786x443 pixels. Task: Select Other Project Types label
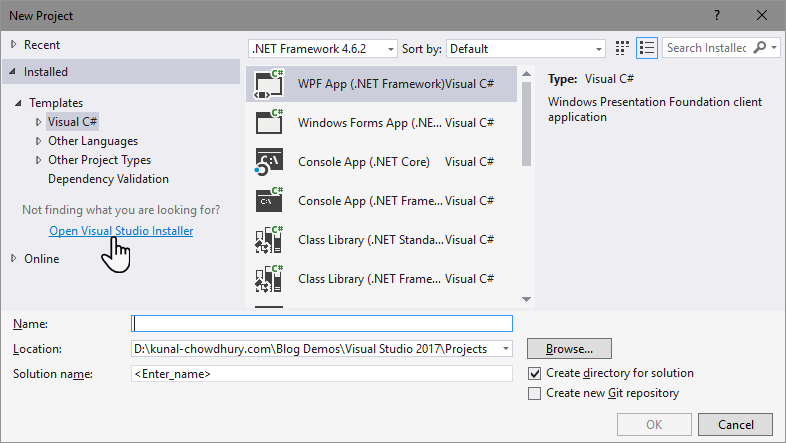pyautogui.click(x=99, y=160)
